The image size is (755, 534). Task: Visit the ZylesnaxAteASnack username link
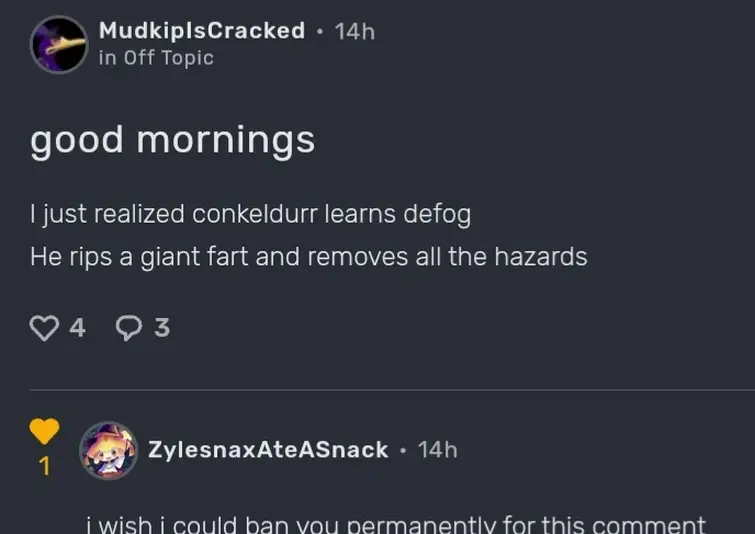click(x=268, y=450)
